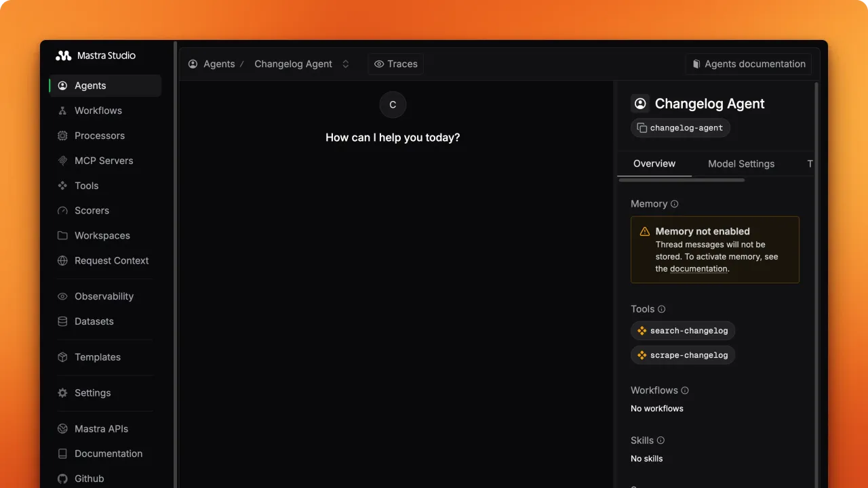
Task: Click 'How can I help you today?' text
Action: coord(393,138)
